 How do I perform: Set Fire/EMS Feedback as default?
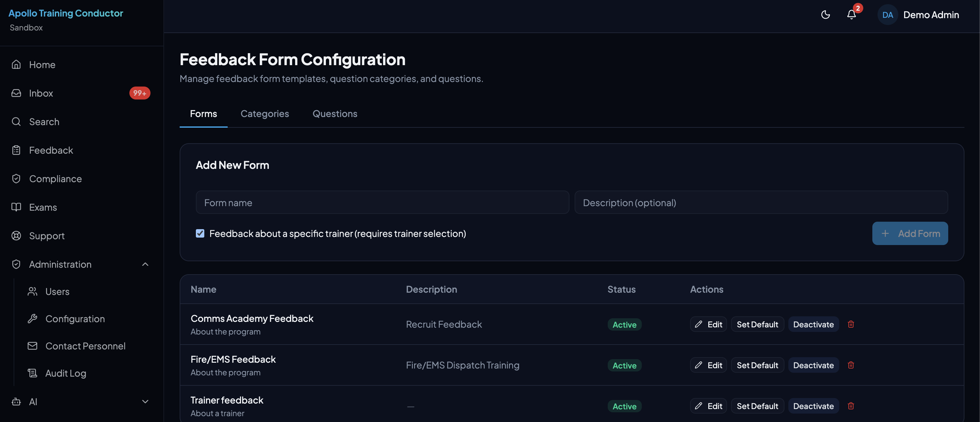point(758,365)
